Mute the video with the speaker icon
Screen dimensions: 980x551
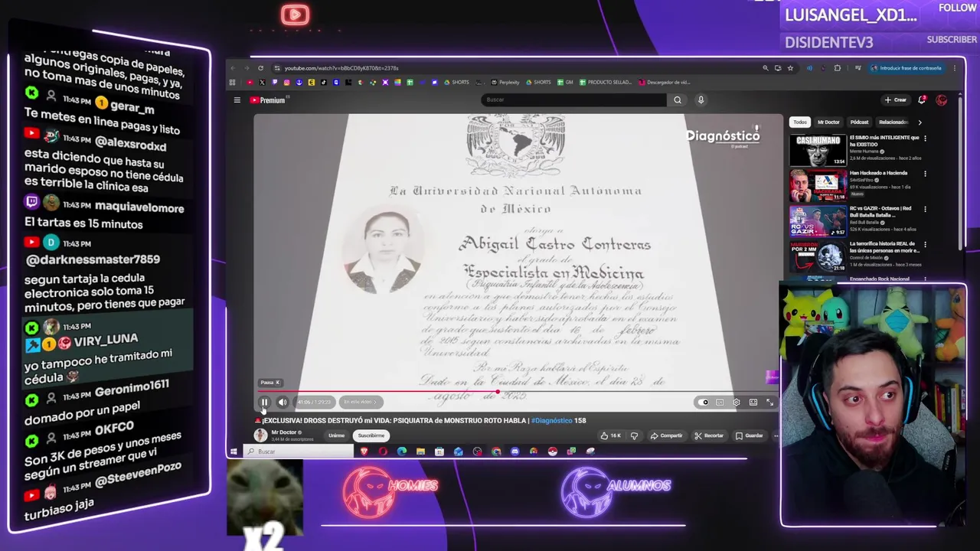click(x=283, y=402)
